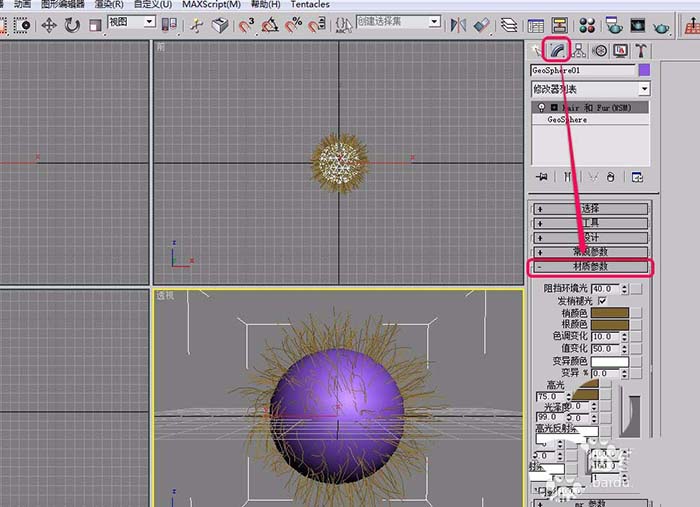Toggle lightbulb on Hair and Fur modifier
This screenshot has height=507, width=700.
click(541, 106)
